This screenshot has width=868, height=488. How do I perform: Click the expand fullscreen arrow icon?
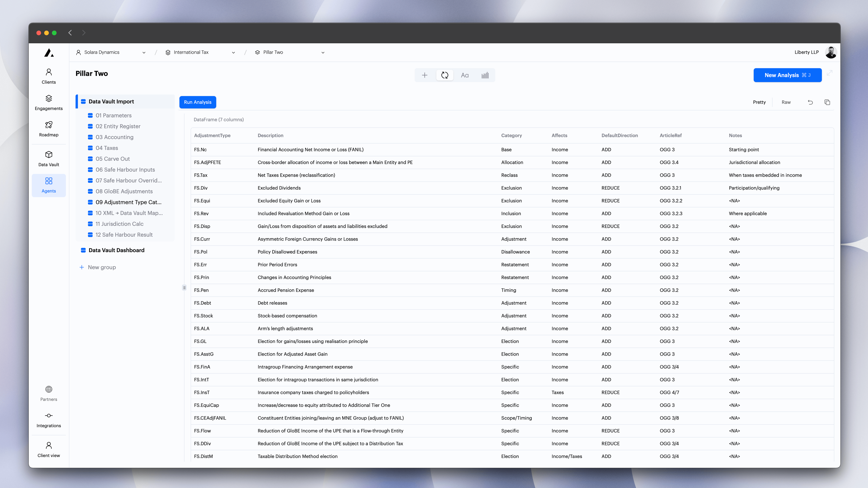pos(830,73)
